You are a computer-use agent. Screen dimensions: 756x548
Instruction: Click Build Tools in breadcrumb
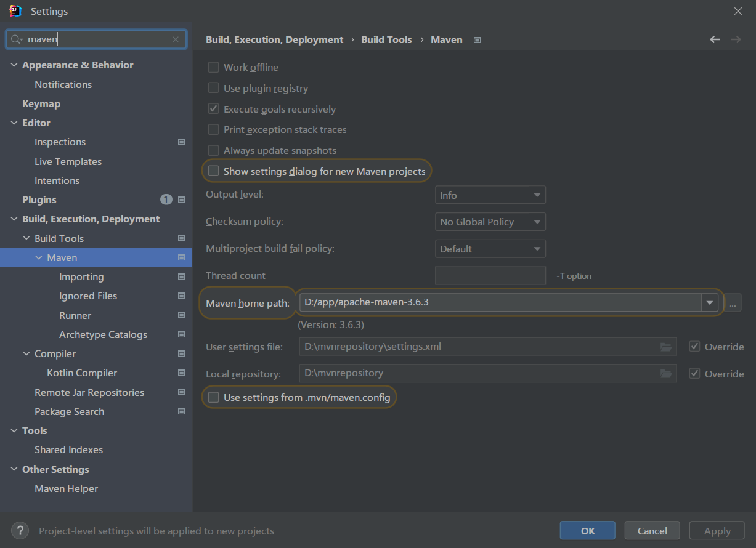point(386,39)
